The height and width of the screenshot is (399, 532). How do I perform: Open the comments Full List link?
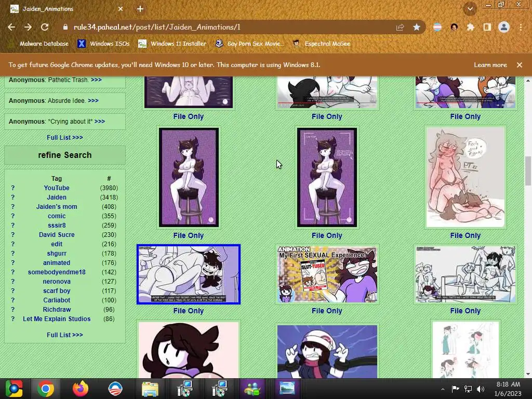point(65,137)
